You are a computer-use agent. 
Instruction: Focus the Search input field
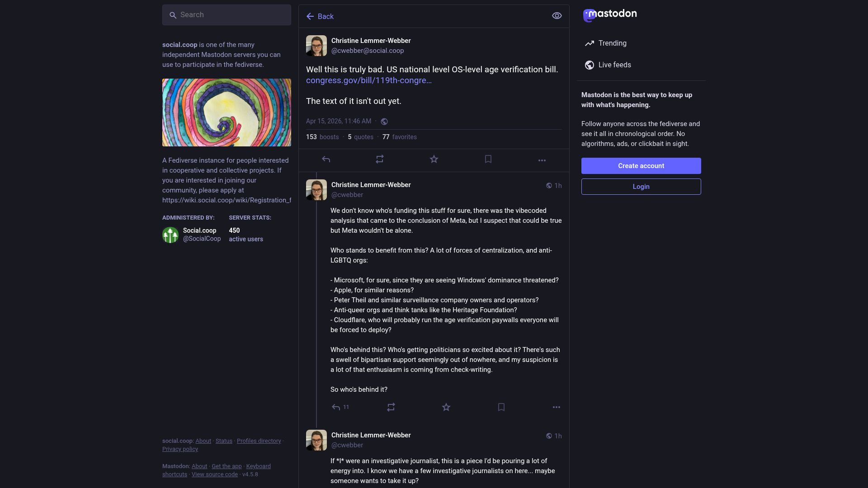pyautogui.click(x=226, y=15)
